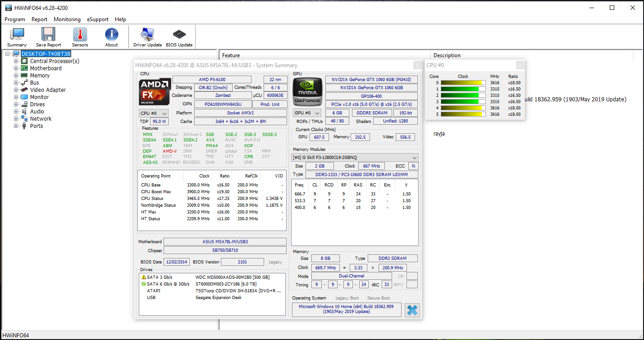Select the Audio tree item label
The image size is (644, 340).
pos(37,112)
